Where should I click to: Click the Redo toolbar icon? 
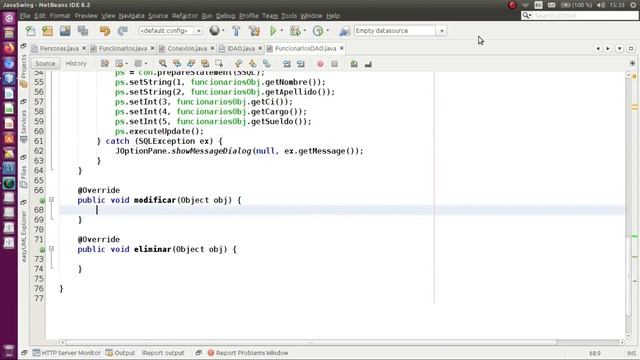click(122, 31)
